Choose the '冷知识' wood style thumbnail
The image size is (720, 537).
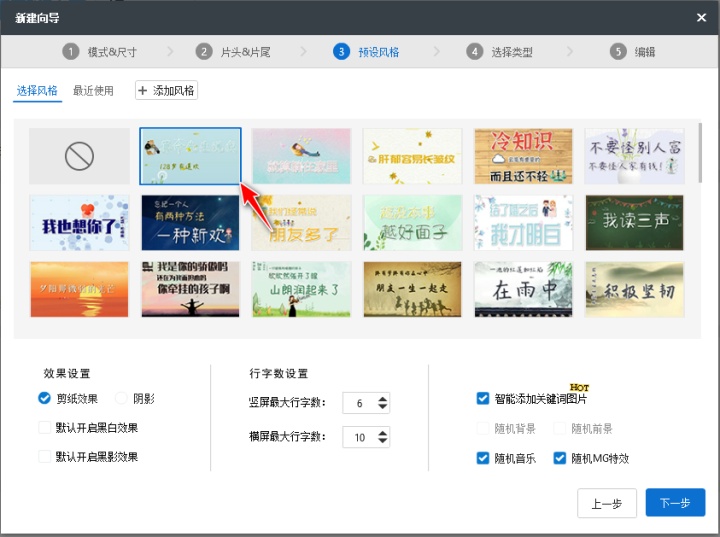[x=523, y=156]
